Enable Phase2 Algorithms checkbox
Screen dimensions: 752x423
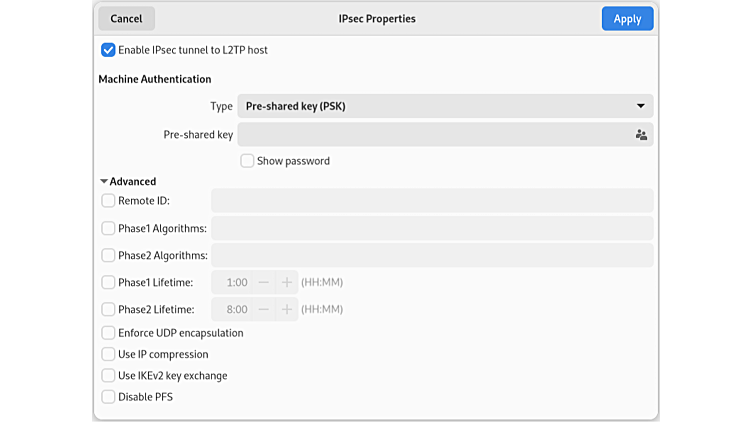108,255
